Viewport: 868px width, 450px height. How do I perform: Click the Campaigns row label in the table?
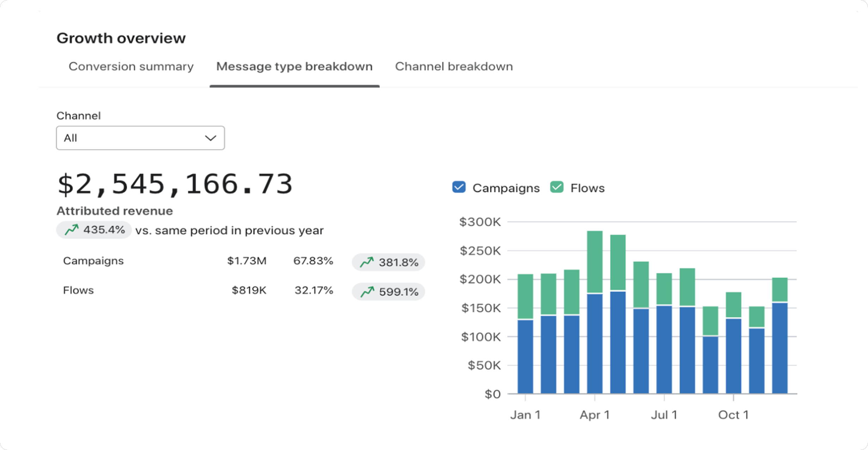point(93,261)
